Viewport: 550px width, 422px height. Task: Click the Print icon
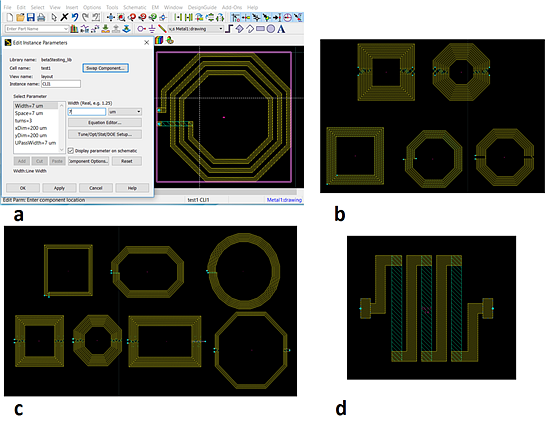[41, 17]
